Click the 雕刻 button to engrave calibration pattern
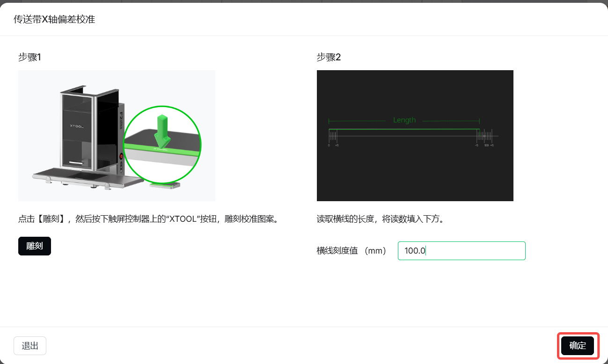The height and width of the screenshot is (364, 608). pos(34,246)
